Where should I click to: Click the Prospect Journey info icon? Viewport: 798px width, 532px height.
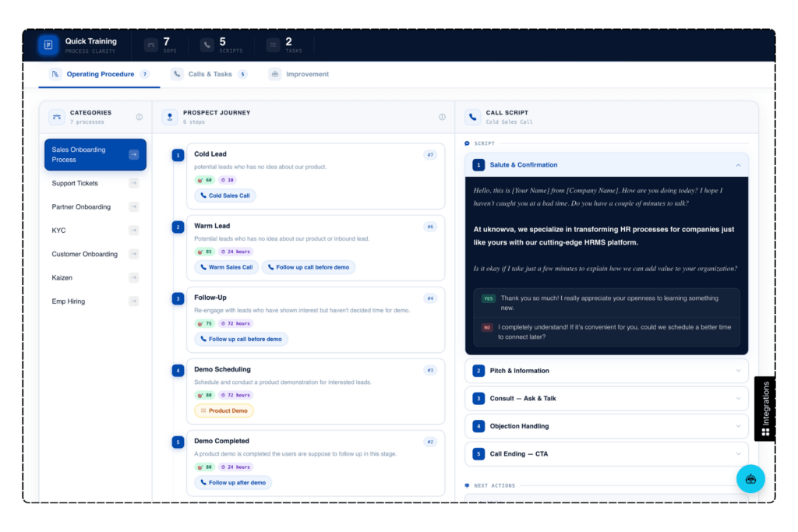[x=442, y=117]
